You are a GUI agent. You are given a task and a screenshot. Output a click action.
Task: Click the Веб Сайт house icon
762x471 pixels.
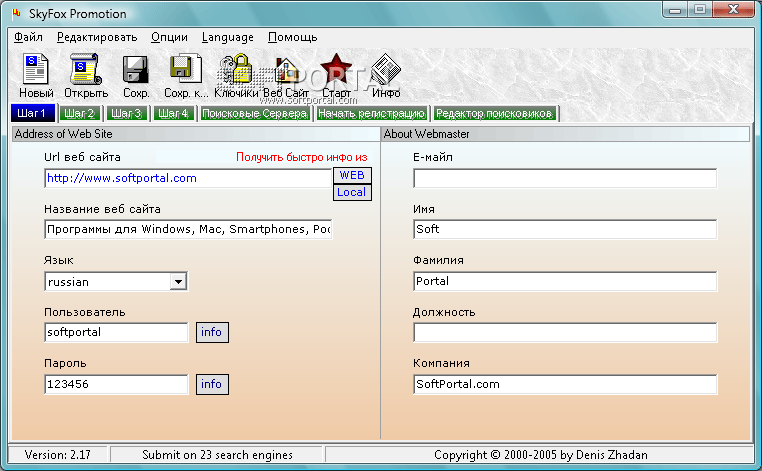(x=286, y=69)
